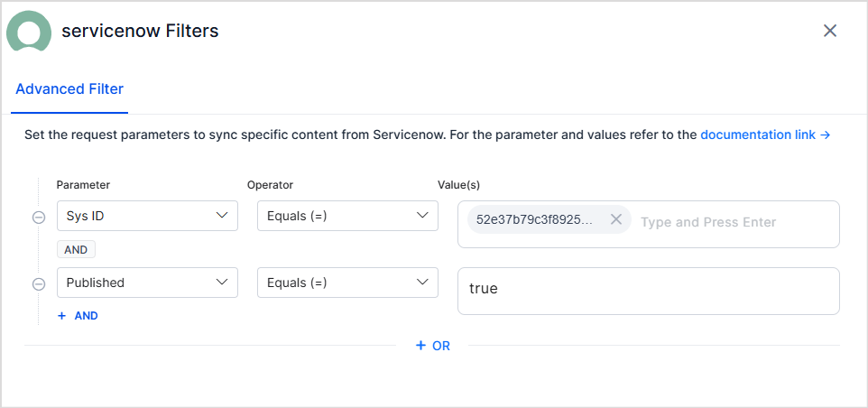Select the 52e37b79c3f8925 value chip
The image size is (868, 408).
(535, 220)
